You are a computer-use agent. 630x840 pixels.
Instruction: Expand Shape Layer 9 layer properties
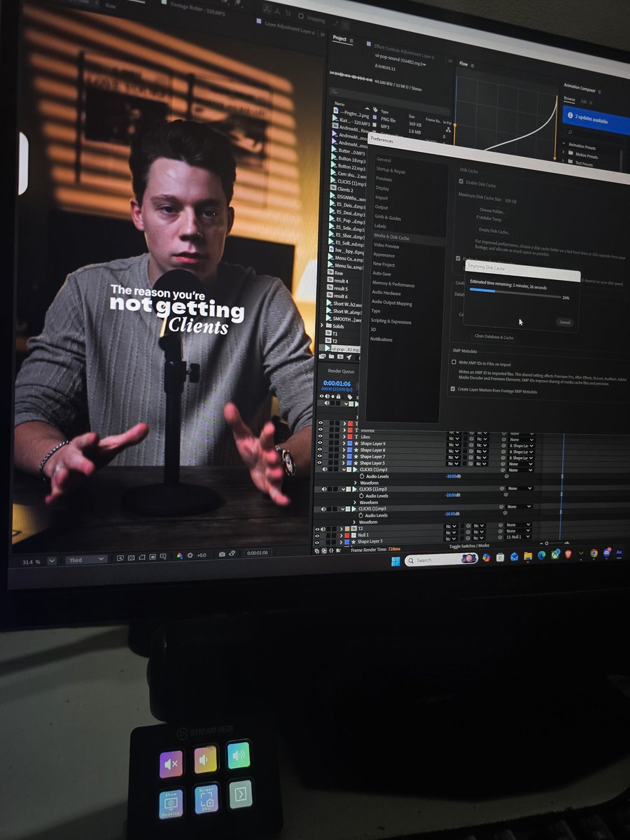click(344, 444)
